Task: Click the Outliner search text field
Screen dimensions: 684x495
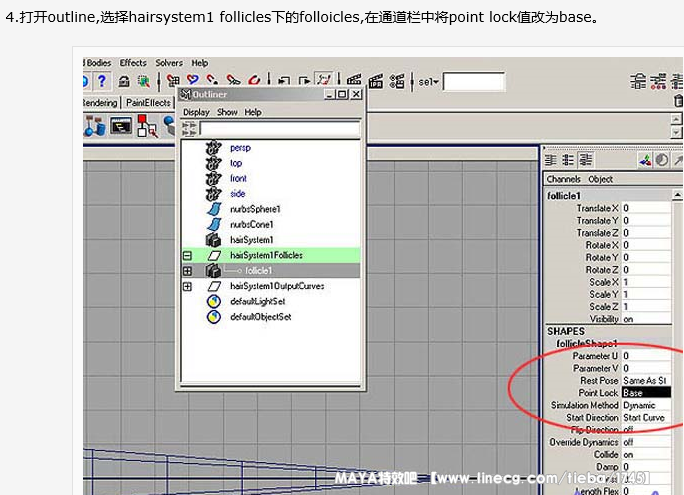Action: 279,128
